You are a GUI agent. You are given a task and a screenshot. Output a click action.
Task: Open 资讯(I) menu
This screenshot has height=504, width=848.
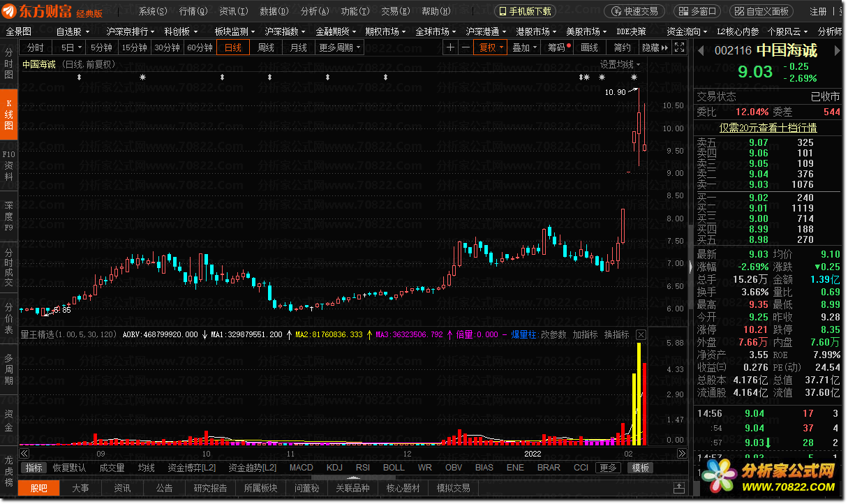(x=233, y=11)
